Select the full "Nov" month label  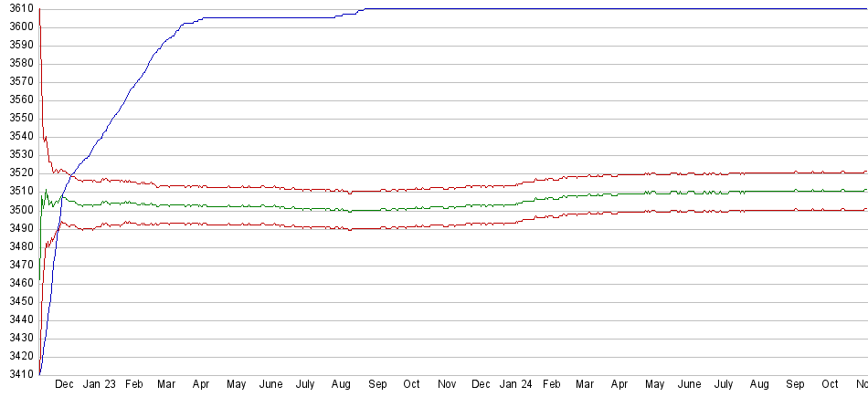pos(446,385)
